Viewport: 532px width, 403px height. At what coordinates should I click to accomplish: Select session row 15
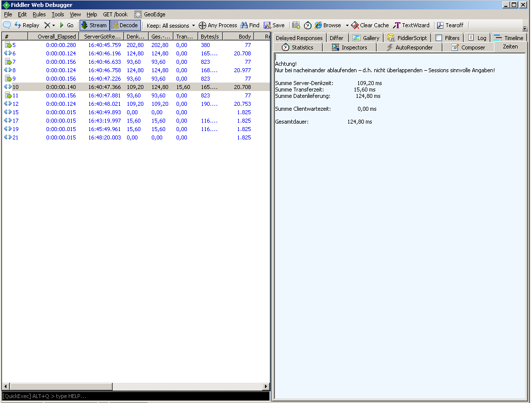coord(135,112)
